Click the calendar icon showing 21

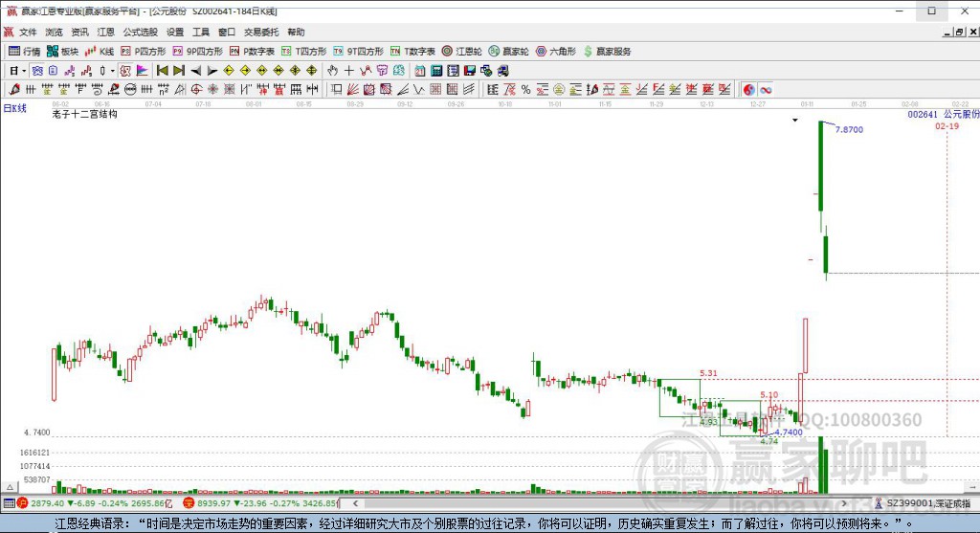[420, 71]
